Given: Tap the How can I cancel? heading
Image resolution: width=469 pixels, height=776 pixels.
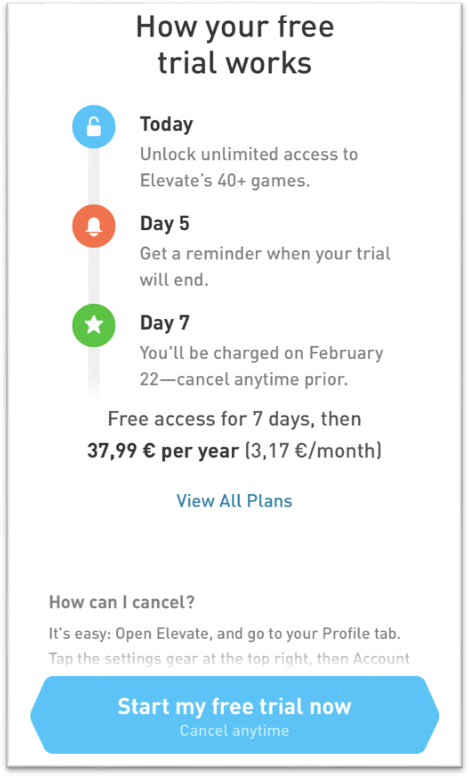Looking at the screenshot, I should (122, 602).
